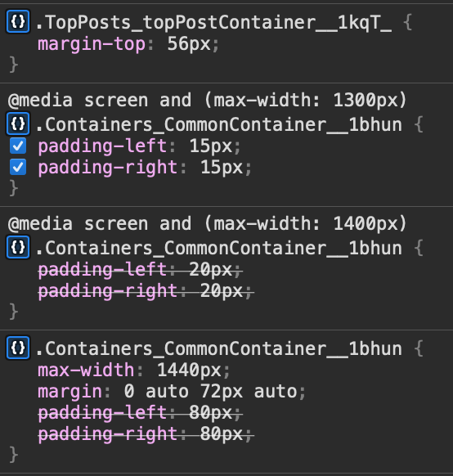Click braces icon beside TopPosts_topPostContainer rule
The image size is (453, 476).
[x=18, y=21]
